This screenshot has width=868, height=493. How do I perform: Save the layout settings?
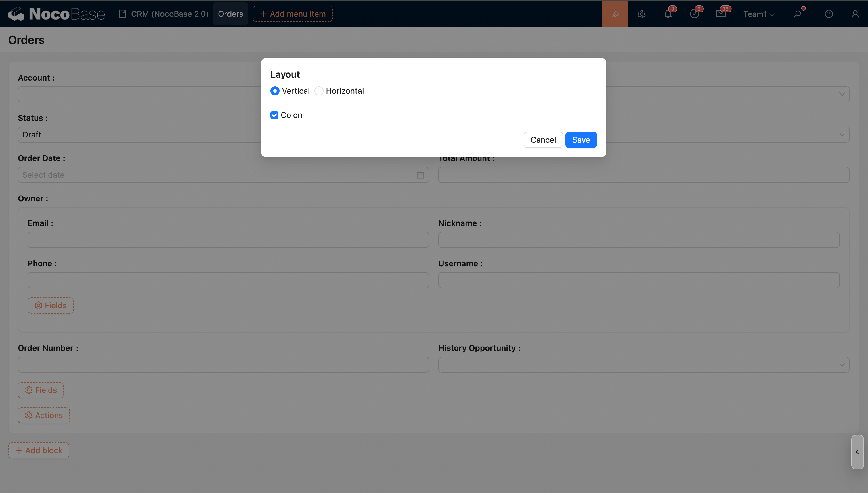tap(581, 140)
